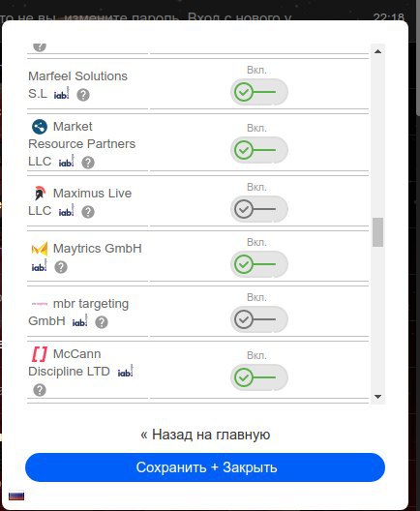Click the Maximus Live helmet logo
Image resolution: width=420 pixels, height=511 pixels.
40,194
